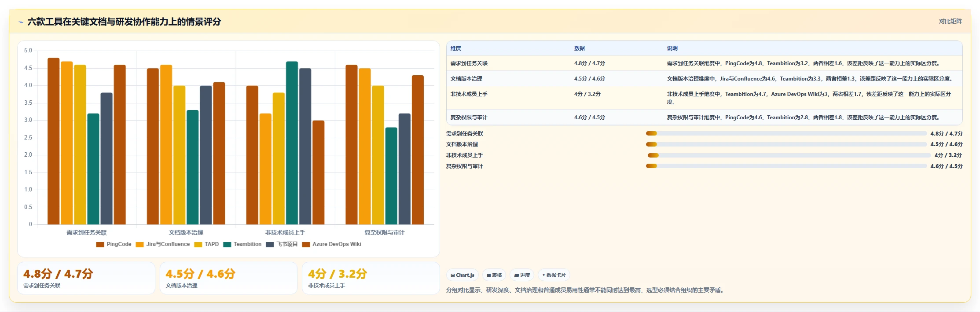Click the PingCode bar in 需求到任务关联 group

point(54,141)
